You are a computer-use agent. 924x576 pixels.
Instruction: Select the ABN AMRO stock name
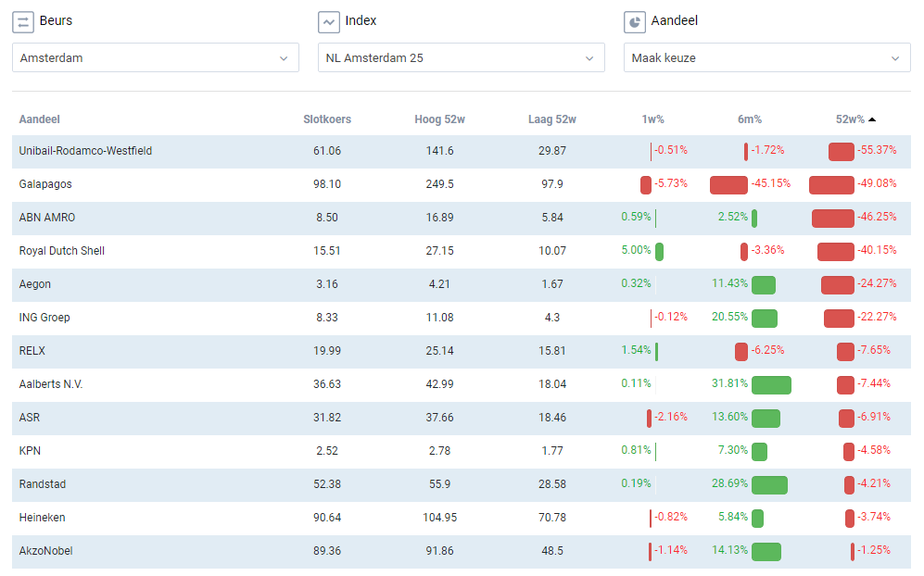47,218
